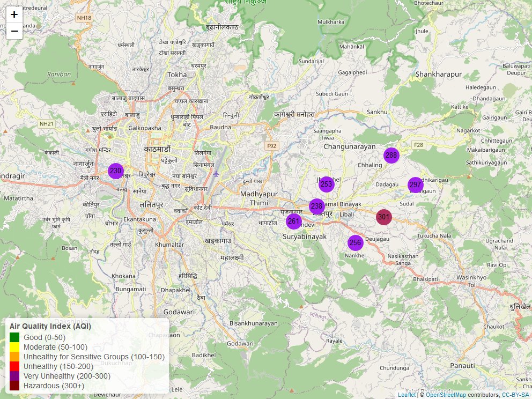This screenshot has height=399, width=532.
Task: Click the Khokana place label
Action: (x=123, y=276)
